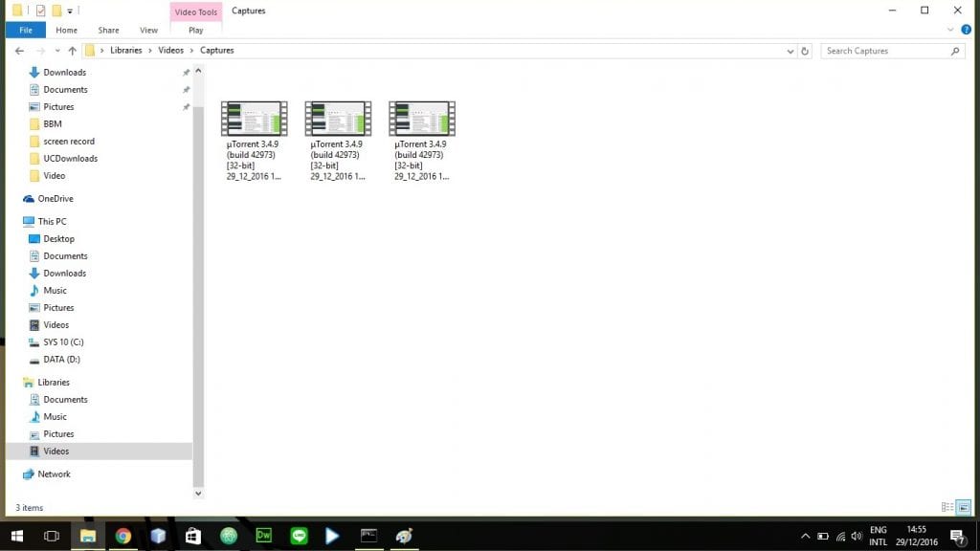This screenshot has width=980, height=551.
Task: Open the Action Center notifications icon
Action: click(x=957, y=536)
